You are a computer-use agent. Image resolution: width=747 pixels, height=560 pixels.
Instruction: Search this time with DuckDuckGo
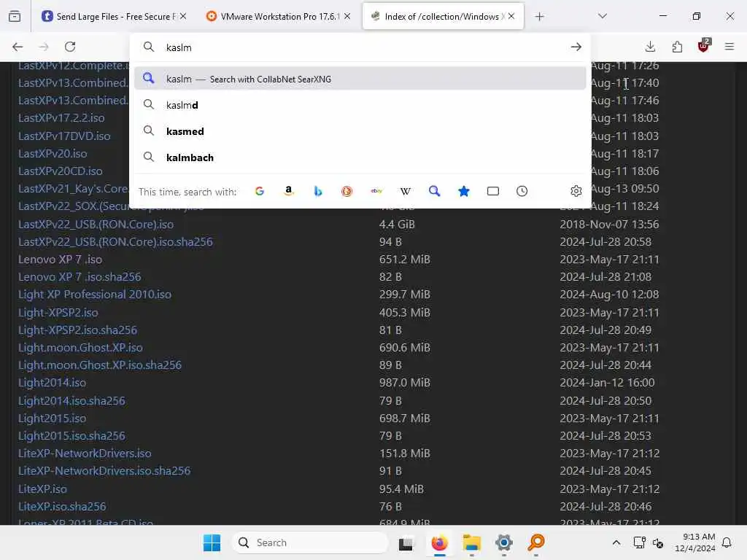tap(347, 192)
